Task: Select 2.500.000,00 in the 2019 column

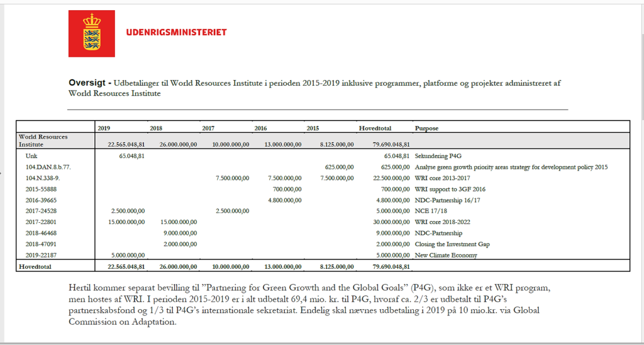Action: click(x=128, y=211)
